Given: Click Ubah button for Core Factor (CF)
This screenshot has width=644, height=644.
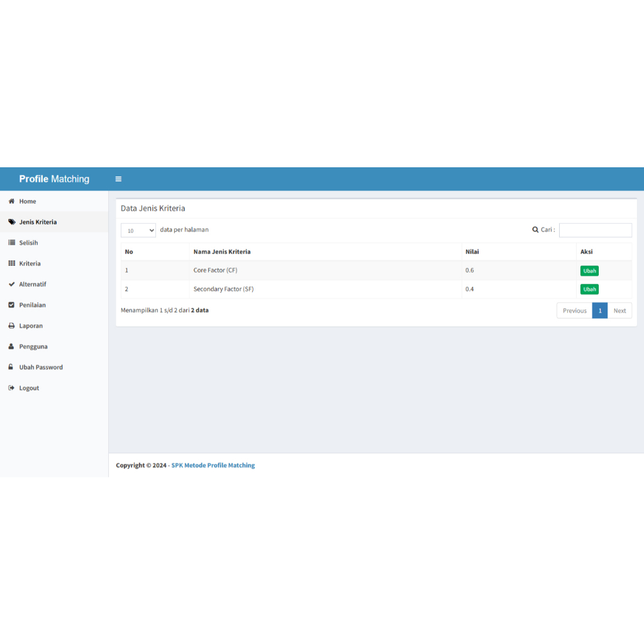Looking at the screenshot, I should 589,270.
